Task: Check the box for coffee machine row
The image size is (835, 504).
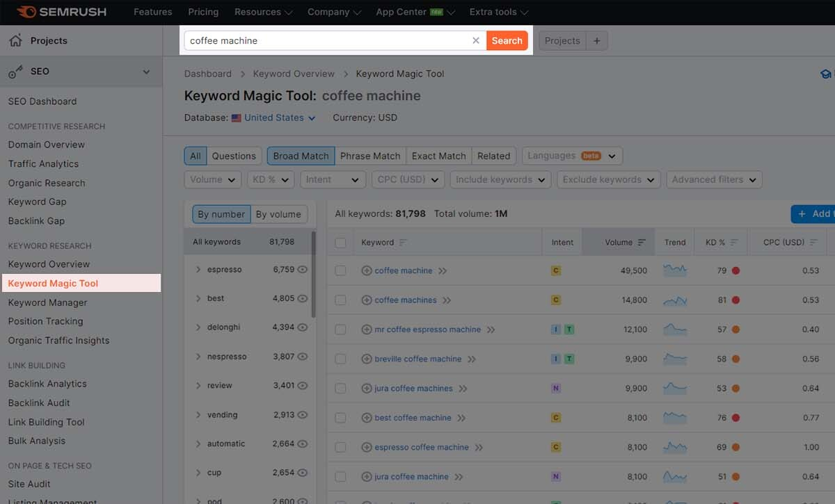Action: tap(340, 271)
